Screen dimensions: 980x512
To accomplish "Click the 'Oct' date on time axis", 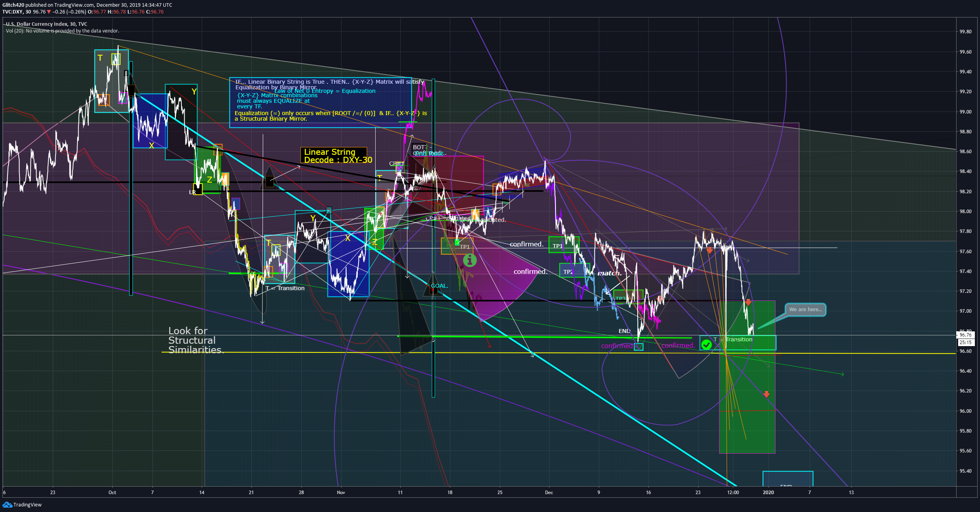I will pos(112,493).
